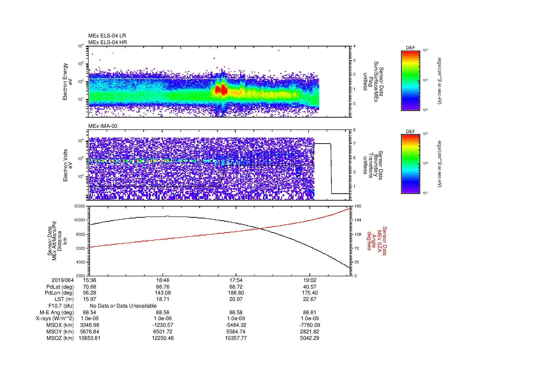Click the date label 2019/064

(63, 280)
